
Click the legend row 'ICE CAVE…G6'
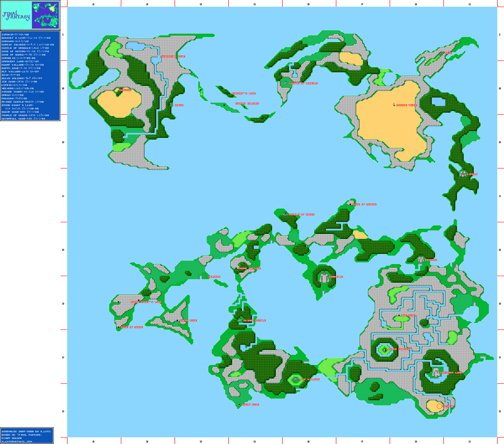(x=20, y=81)
